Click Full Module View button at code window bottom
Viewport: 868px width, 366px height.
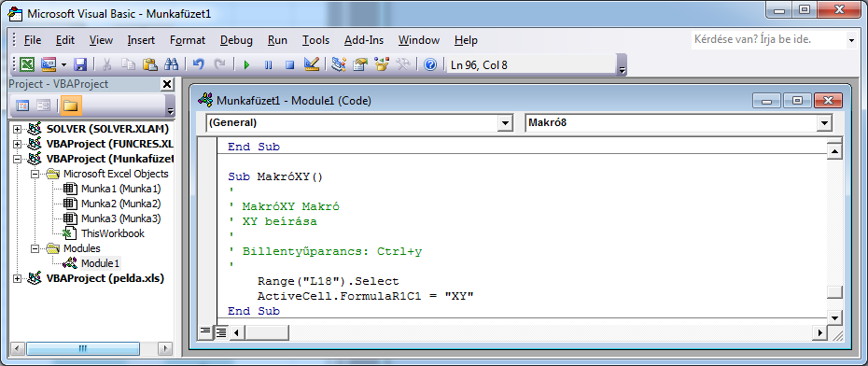point(221,332)
